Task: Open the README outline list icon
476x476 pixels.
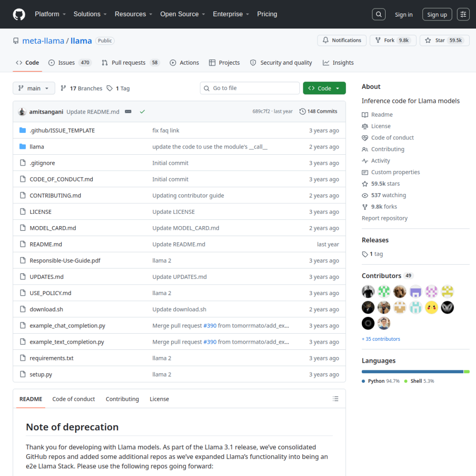Action: (x=336, y=398)
